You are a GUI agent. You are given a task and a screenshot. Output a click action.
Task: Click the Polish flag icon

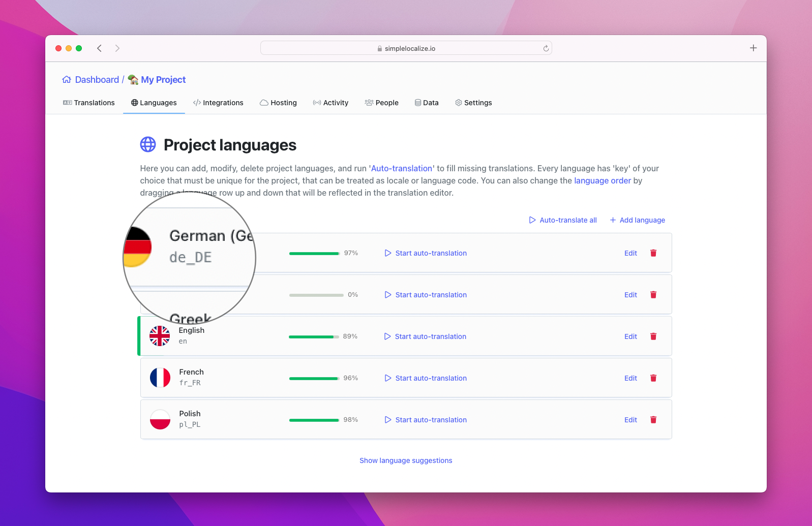point(160,419)
